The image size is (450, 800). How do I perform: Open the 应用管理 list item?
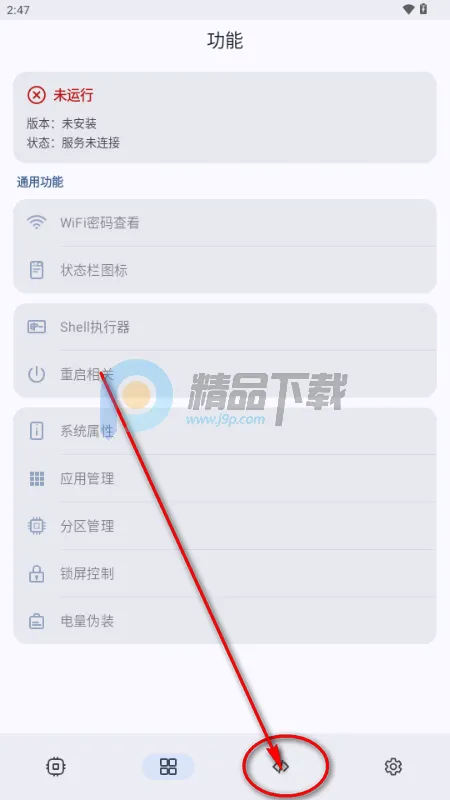pyautogui.click(x=224, y=479)
